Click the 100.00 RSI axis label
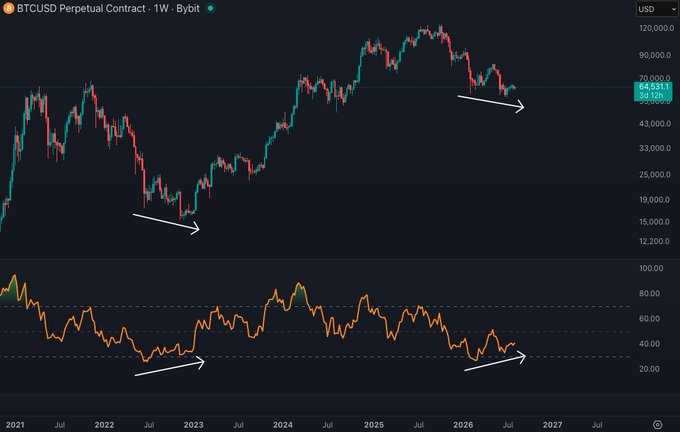This screenshot has height=432, width=680. tap(651, 268)
